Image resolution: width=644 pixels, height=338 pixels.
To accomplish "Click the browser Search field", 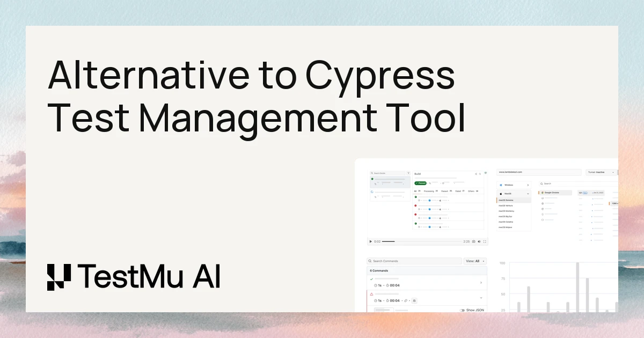I will [579, 183].
